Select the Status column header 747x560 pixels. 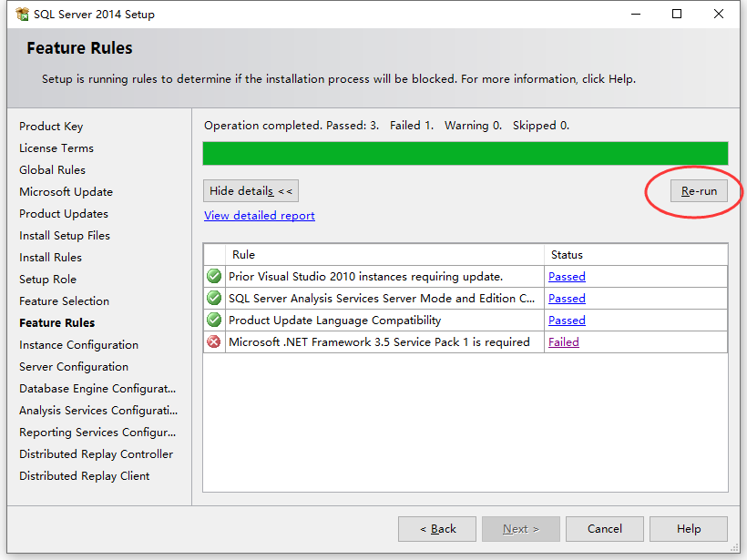point(636,255)
